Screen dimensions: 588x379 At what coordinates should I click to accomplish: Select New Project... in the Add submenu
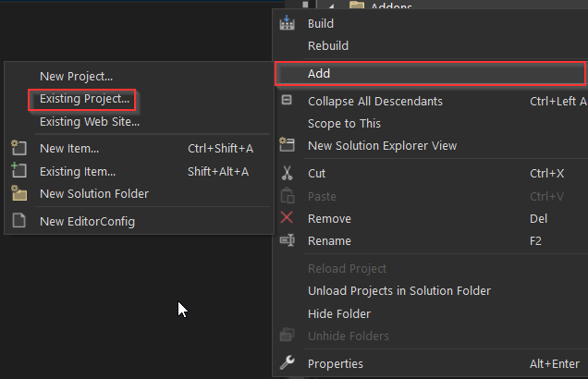coord(76,77)
